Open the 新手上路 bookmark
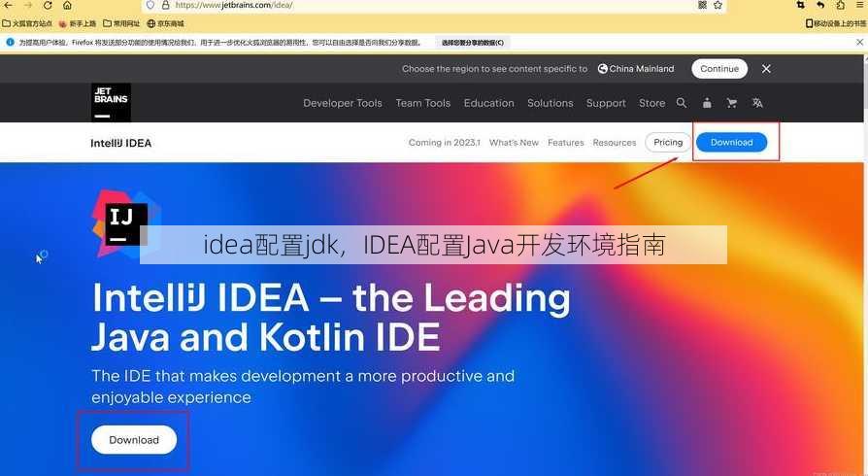Viewport: 868px width, 476px height. coord(78,24)
